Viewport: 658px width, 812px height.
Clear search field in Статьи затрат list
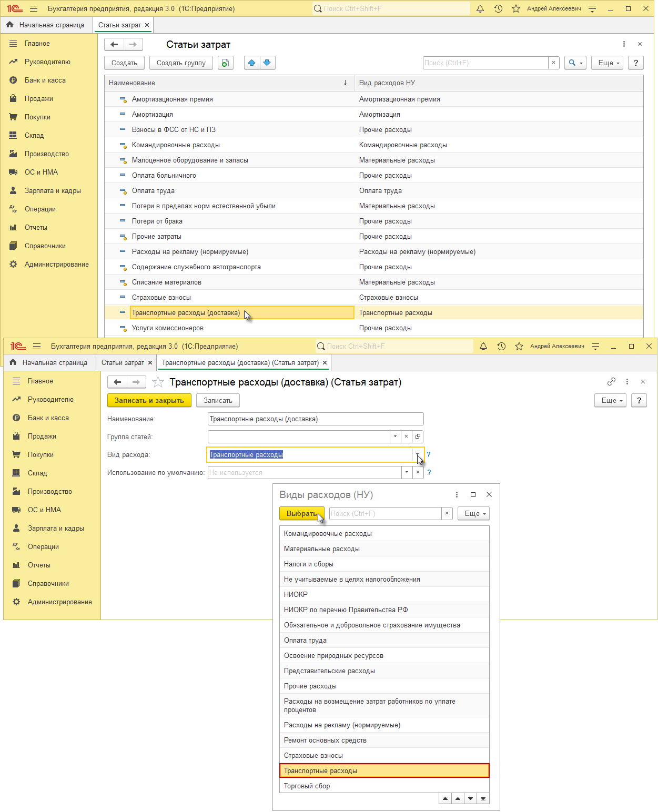tap(553, 63)
